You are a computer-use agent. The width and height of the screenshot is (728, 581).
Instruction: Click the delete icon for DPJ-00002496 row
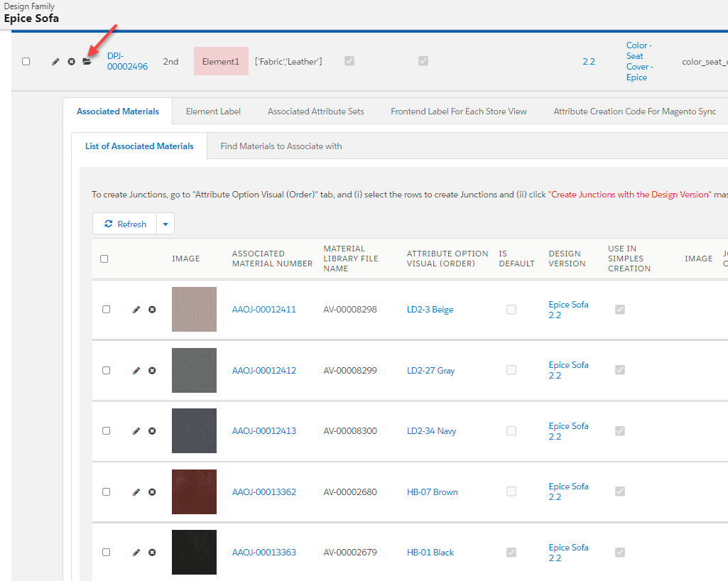click(72, 61)
